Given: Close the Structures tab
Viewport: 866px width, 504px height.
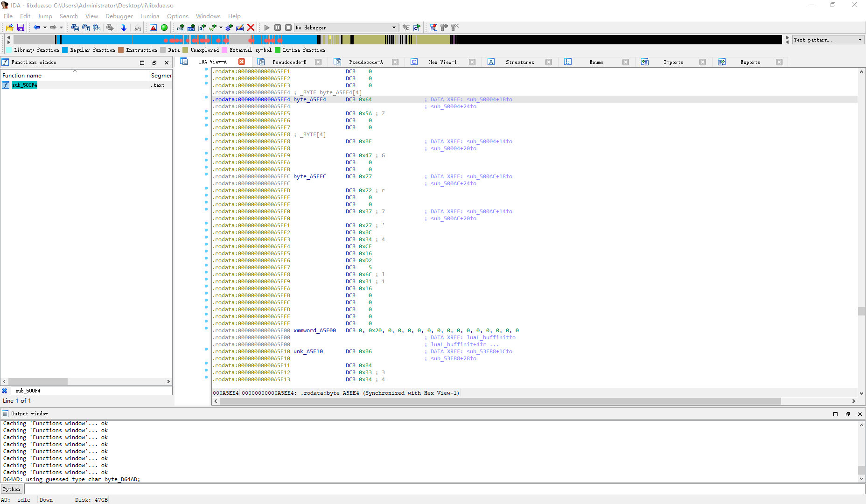Looking at the screenshot, I should point(549,62).
